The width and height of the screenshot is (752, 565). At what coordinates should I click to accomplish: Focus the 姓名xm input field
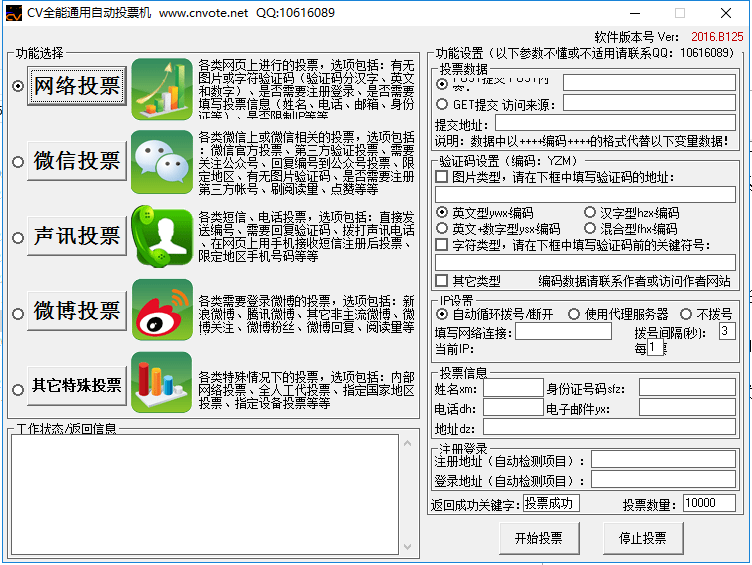tap(513, 388)
